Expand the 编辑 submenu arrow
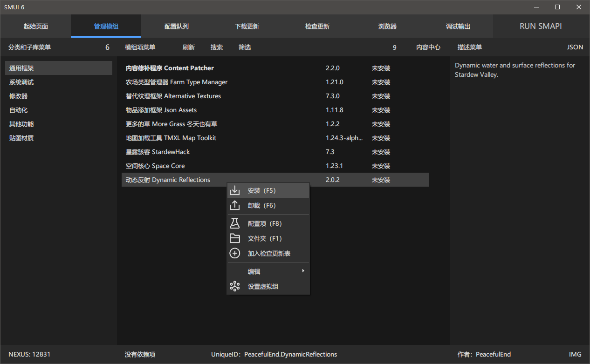Image resolution: width=590 pixels, height=364 pixels. coord(303,271)
